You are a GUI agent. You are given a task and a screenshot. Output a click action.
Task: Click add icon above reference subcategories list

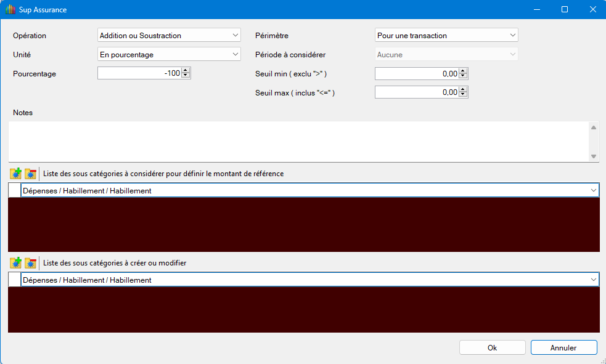click(16, 174)
